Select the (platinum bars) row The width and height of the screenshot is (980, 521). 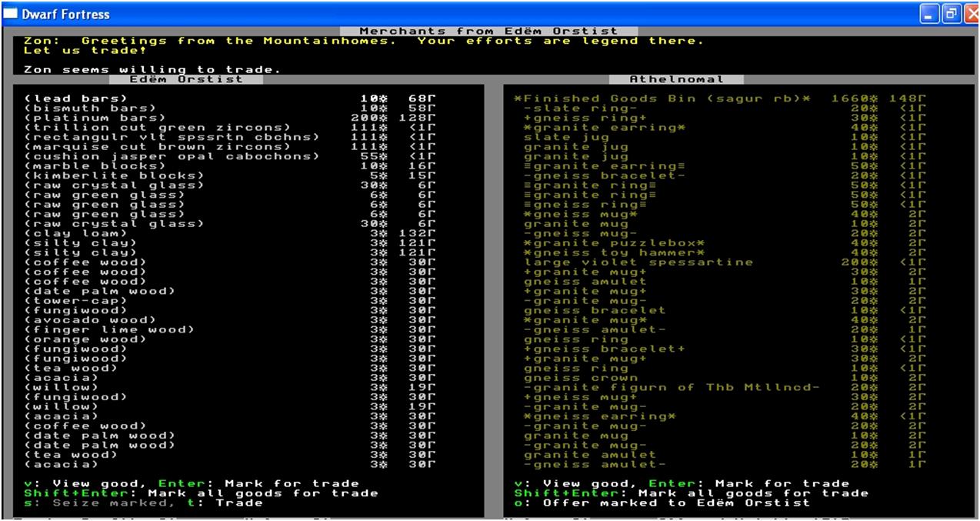pyautogui.click(x=231, y=118)
